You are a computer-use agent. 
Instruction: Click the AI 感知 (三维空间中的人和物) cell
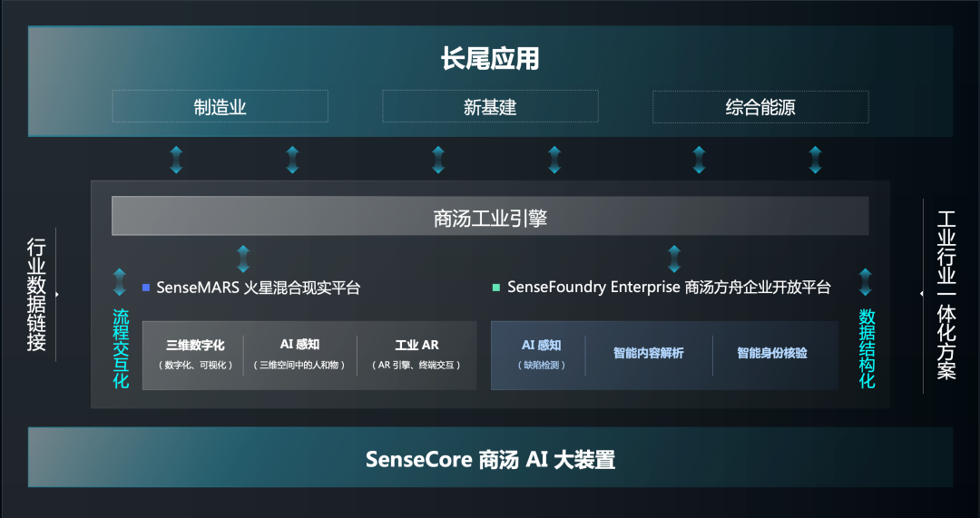[x=300, y=355]
